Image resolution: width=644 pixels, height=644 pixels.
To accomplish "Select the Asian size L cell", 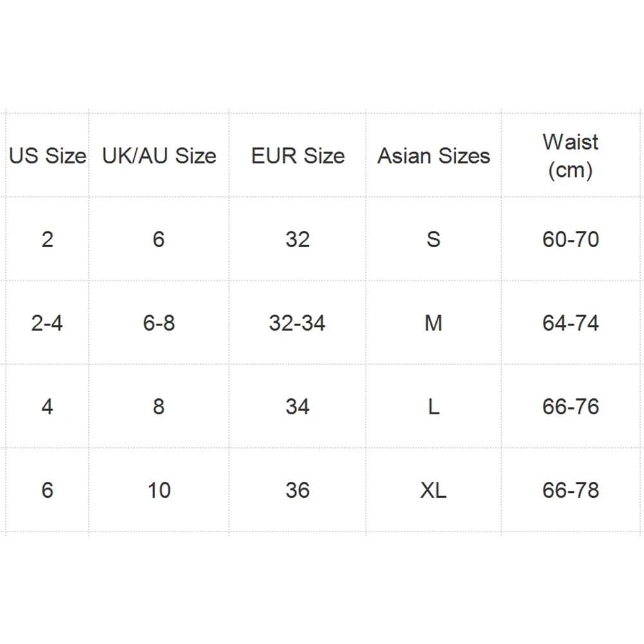I will pyautogui.click(x=434, y=407).
